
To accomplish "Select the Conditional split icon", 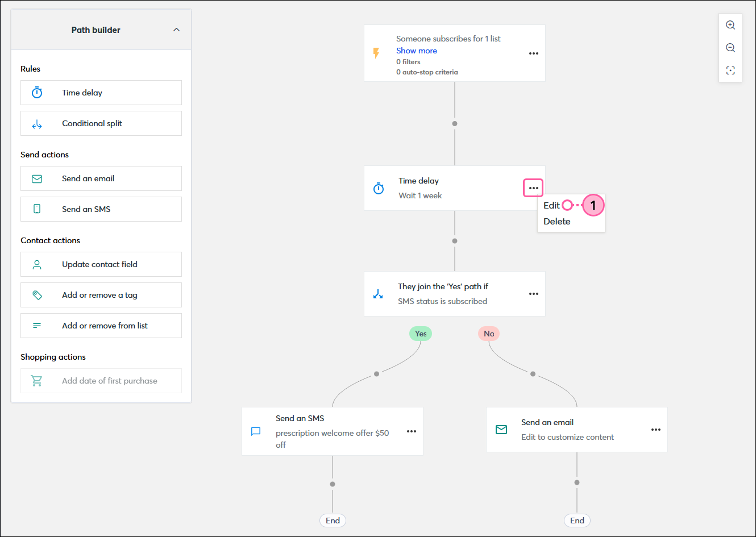I will (x=36, y=123).
